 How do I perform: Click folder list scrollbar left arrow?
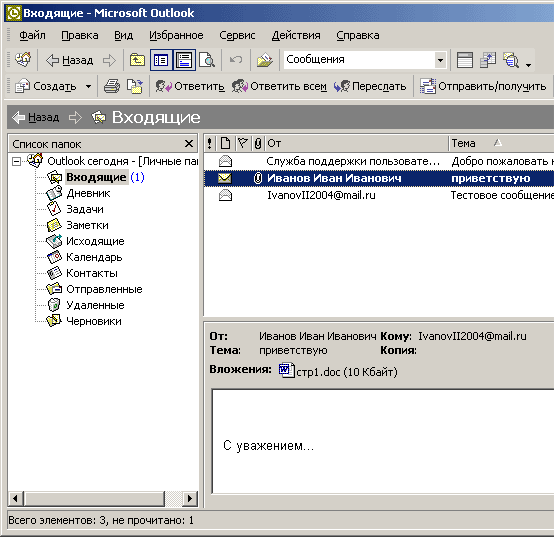point(15,498)
